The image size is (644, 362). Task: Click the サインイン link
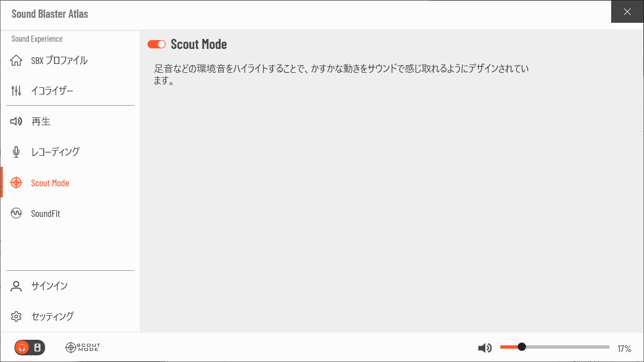coord(50,286)
